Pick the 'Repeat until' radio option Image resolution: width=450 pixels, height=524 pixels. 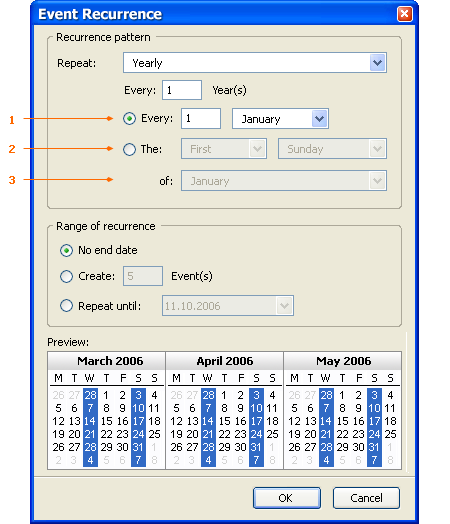pyautogui.click(x=66, y=305)
